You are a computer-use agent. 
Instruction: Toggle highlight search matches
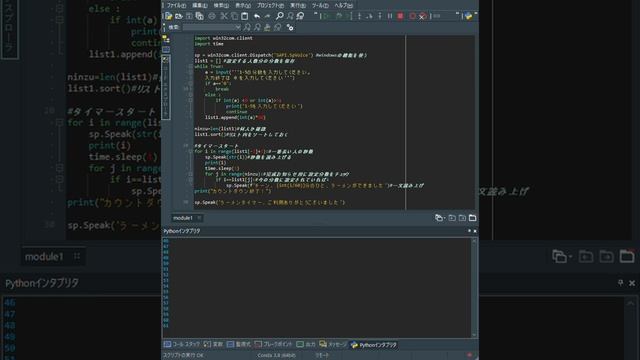[x=267, y=27]
